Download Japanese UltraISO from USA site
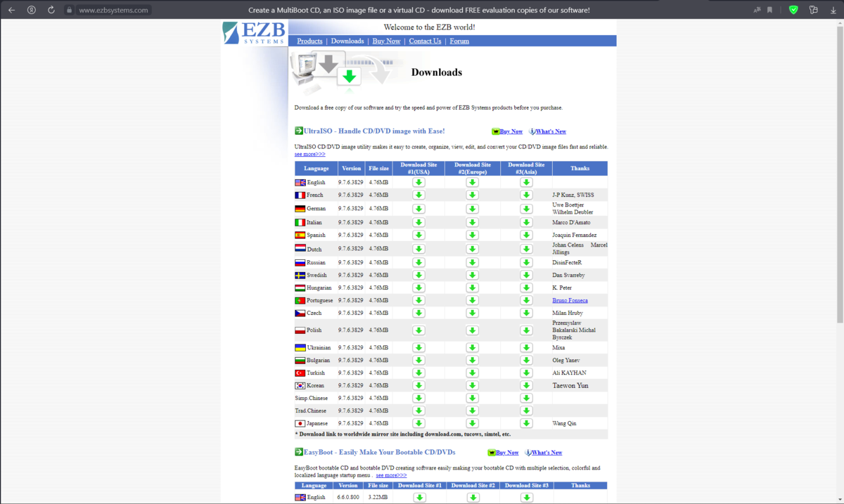The height and width of the screenshot is (504, 844). (418, 423)
